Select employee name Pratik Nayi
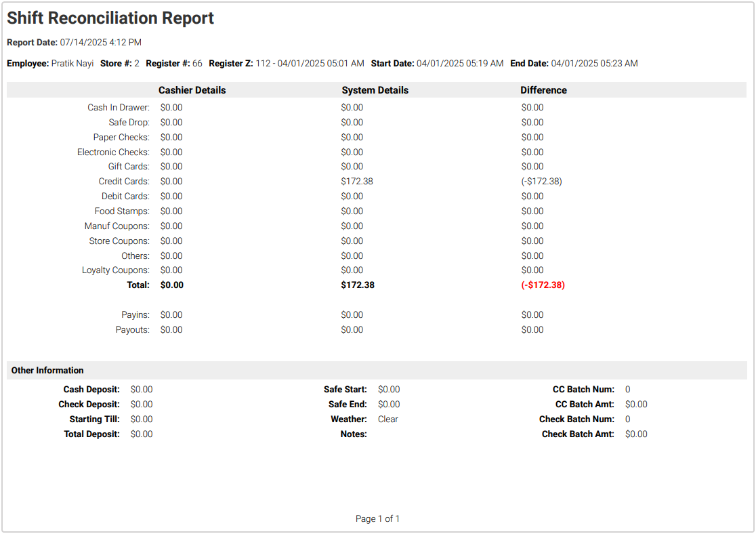 (72, 64)
